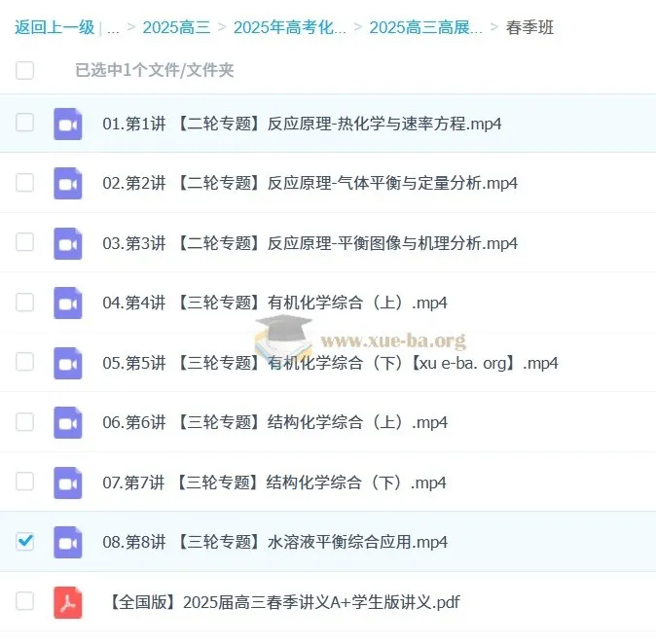Check the box for 03.第3讲 video

pyautogui.click(x=24, y=242)
